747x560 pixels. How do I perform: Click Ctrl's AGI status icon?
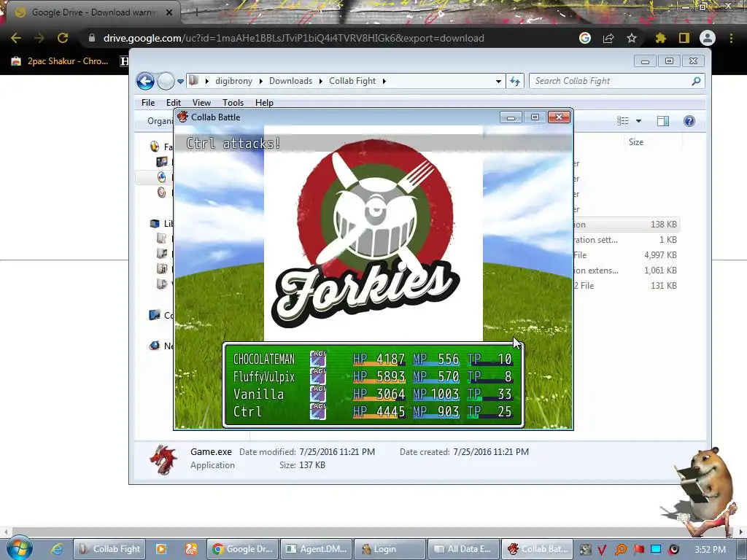point(318,412)
